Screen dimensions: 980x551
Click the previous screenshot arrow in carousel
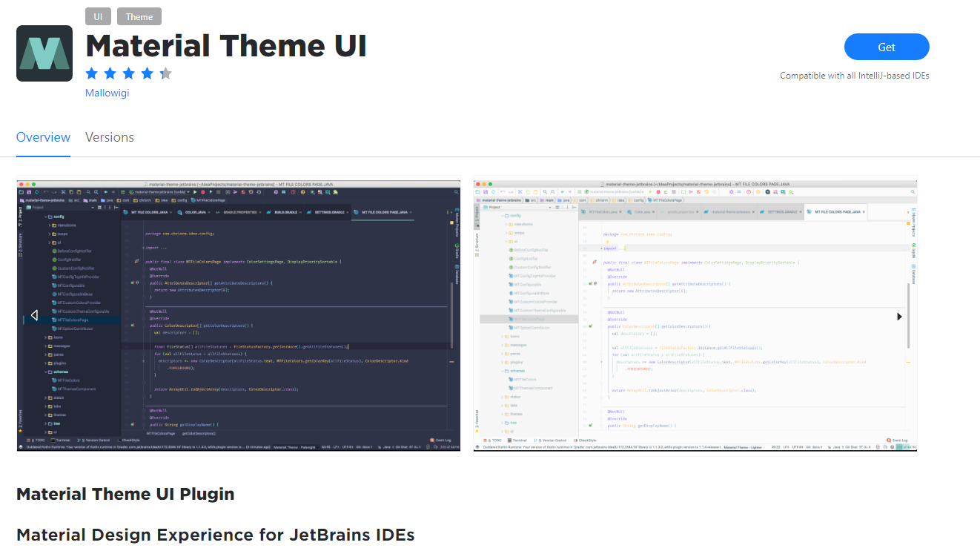[x=34, y=316]
